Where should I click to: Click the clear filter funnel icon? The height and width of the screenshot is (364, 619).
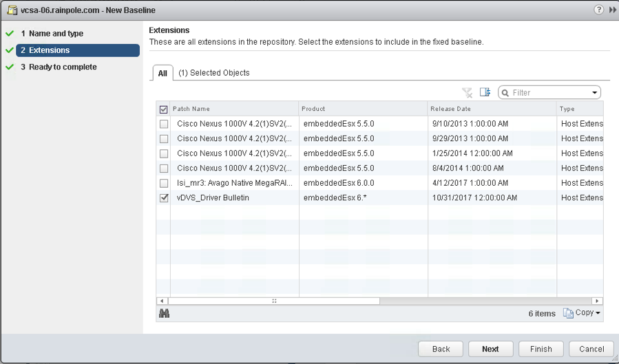(468, 92)
